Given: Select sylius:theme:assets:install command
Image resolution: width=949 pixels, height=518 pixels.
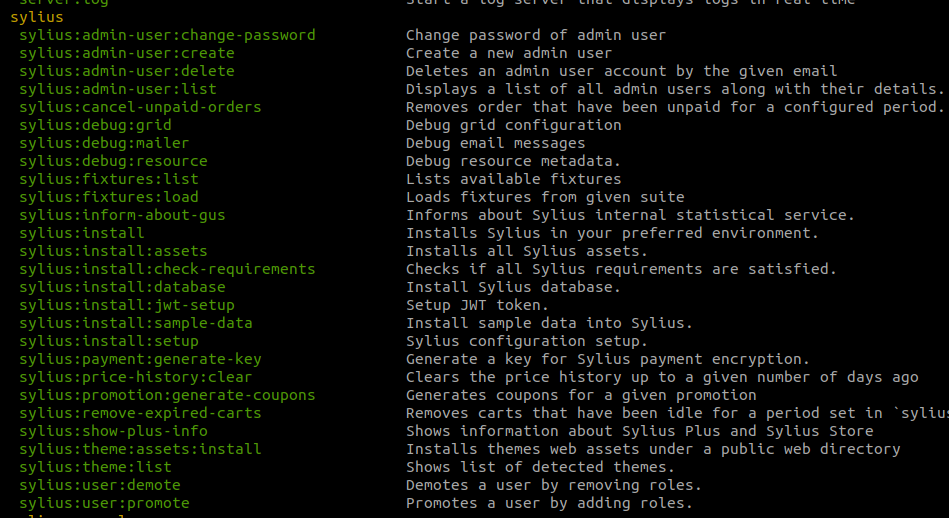Looking at the screenshot, I should 140,450.
